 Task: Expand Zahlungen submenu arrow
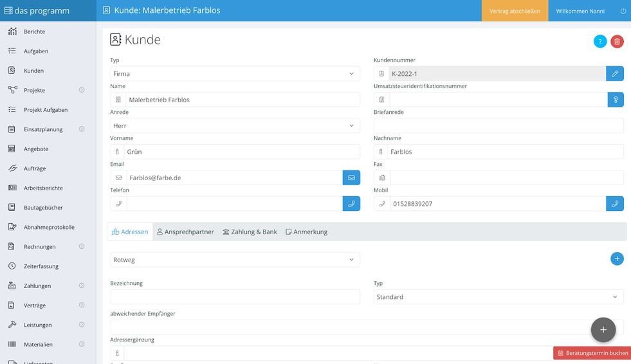tap(82, 286)
